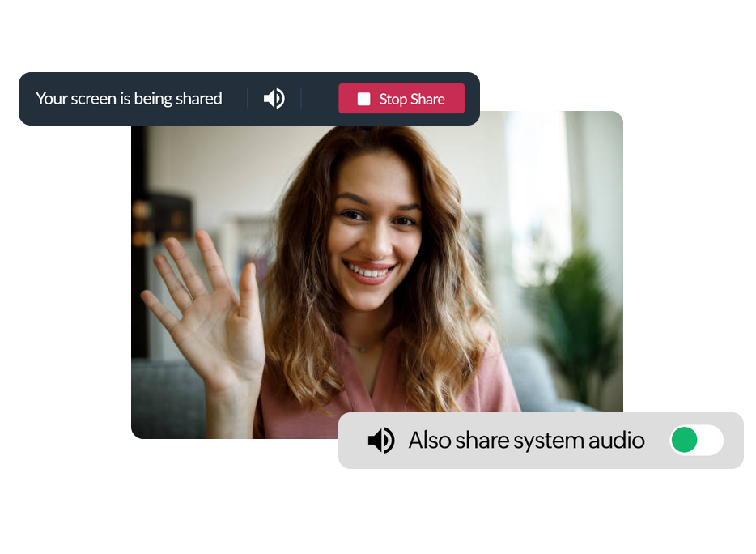Click the 'Your screen is being shared' text

(129, 99)
